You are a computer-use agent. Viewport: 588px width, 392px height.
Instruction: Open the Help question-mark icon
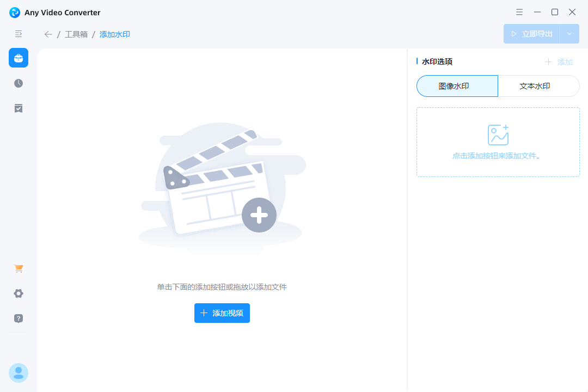pos(18,318)
